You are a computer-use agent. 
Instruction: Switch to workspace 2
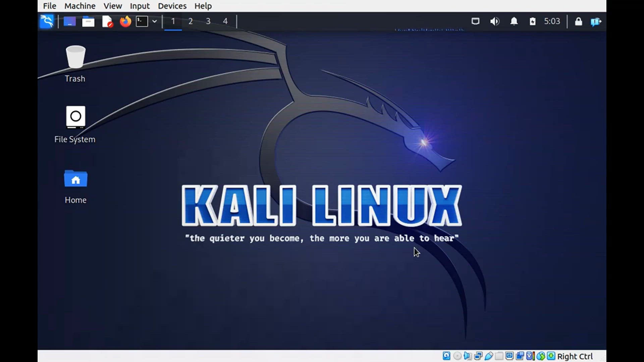click(191, 21)
